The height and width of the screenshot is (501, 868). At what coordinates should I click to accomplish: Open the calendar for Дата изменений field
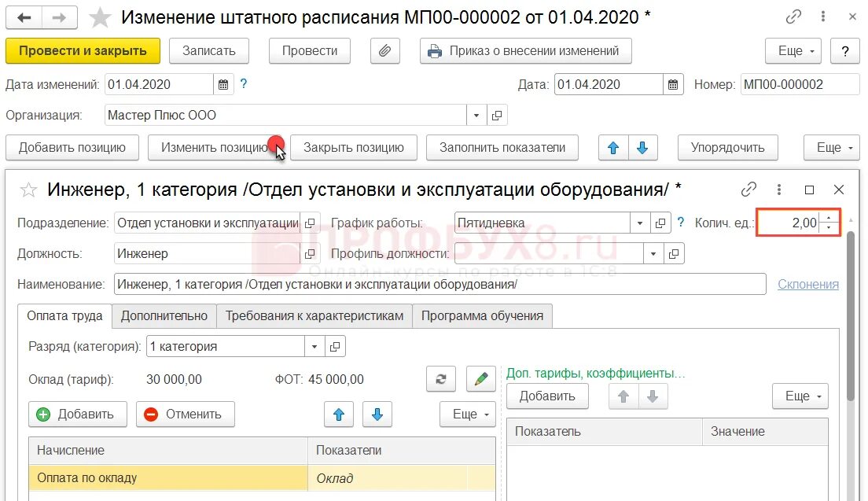point(223,83)
